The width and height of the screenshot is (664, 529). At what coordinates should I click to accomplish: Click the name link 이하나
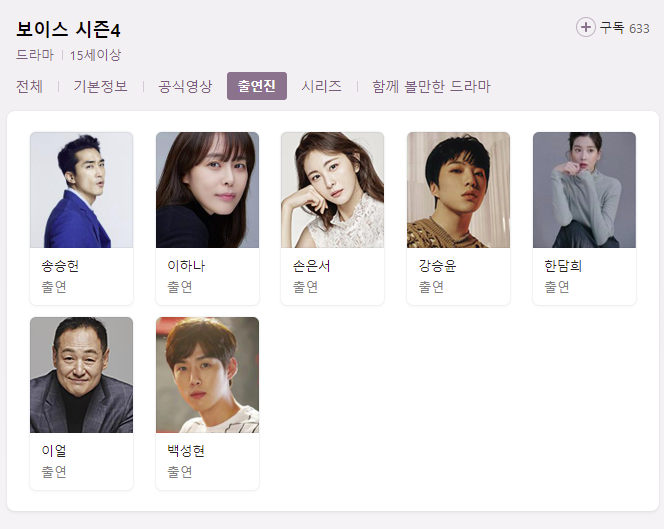pos(186,266)
